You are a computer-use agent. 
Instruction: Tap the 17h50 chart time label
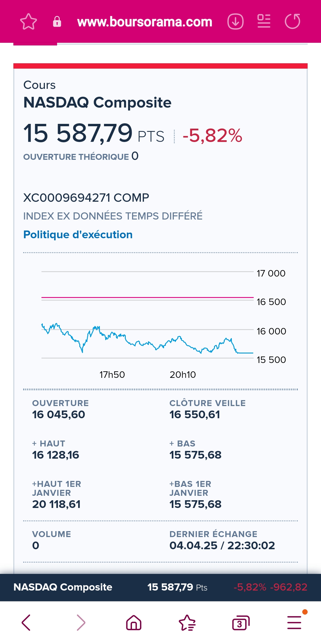pyautogui.click(x=112, y=375)
